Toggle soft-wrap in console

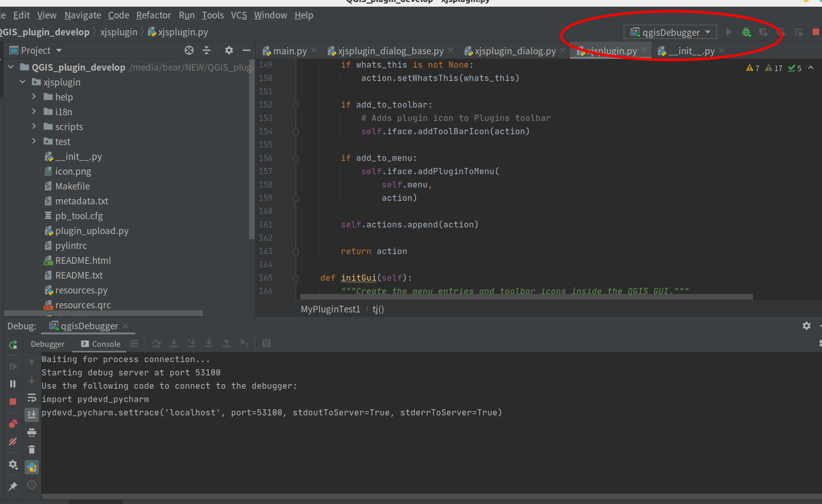pos(32,397)
